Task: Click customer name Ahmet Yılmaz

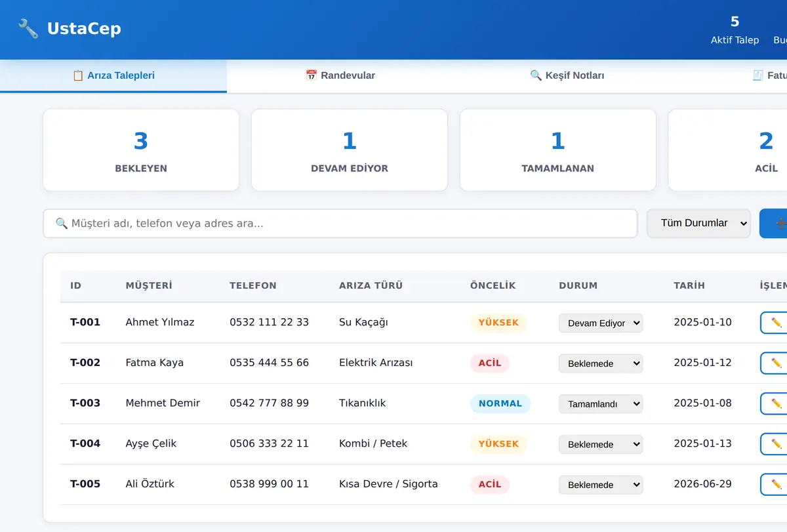Action: 160,322
